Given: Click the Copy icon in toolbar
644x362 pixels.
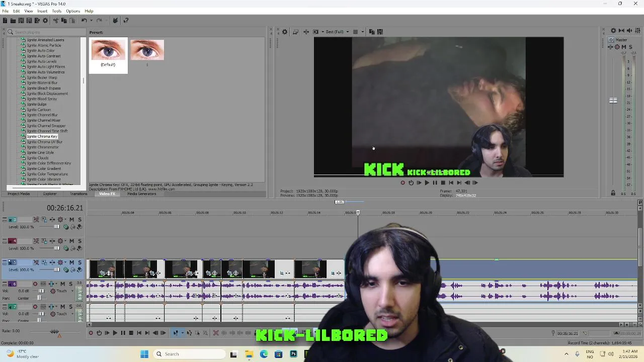Looking at the screenshot, I should [x=64, y=21].
